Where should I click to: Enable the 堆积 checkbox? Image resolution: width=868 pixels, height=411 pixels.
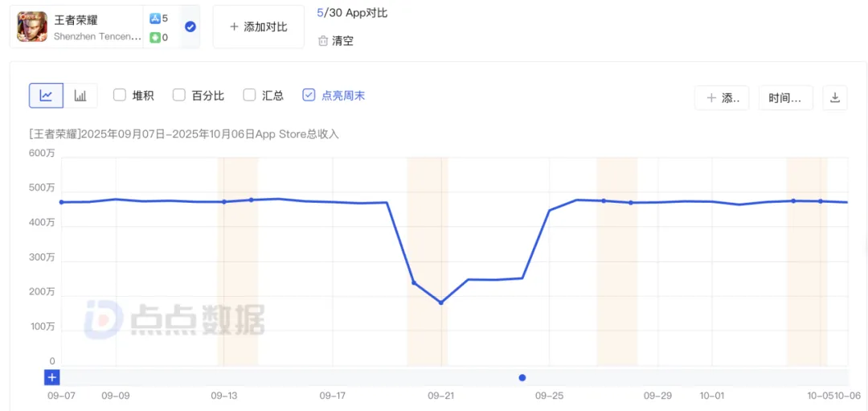coord(120,95)
